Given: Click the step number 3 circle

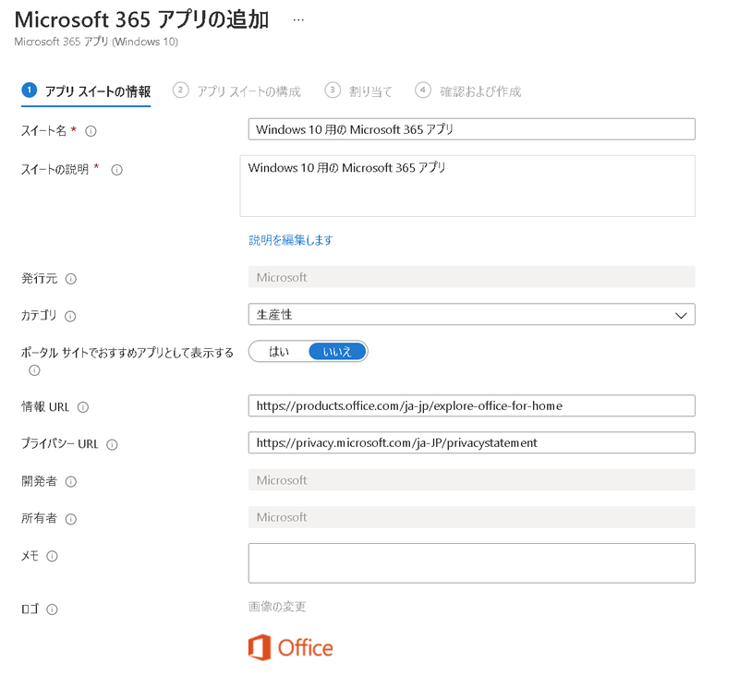Looking at the screenshot, I should point(333,90).
